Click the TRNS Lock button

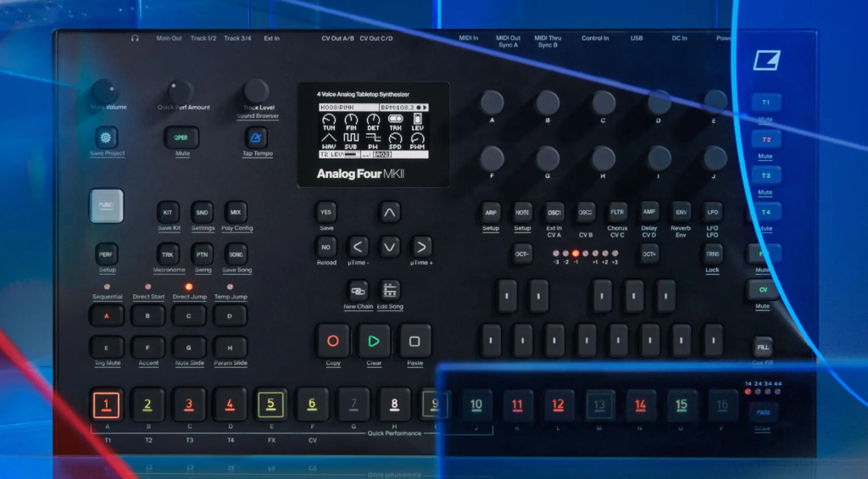coord(712,254)
